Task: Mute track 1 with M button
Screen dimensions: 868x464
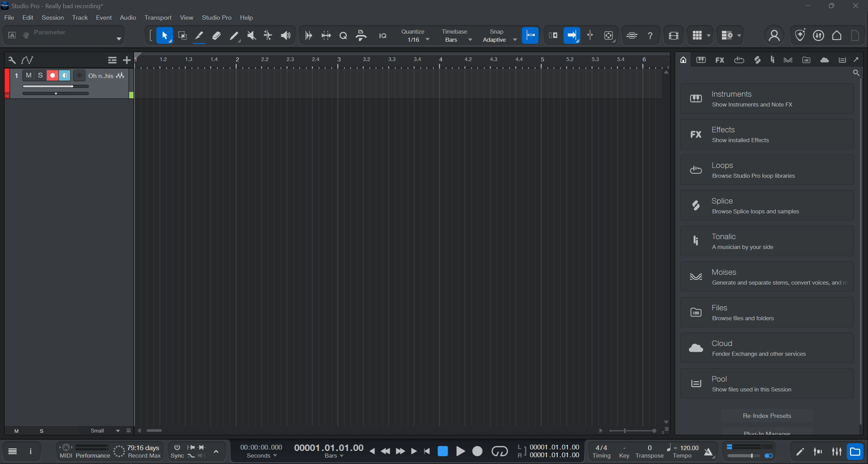Action: 28,75
